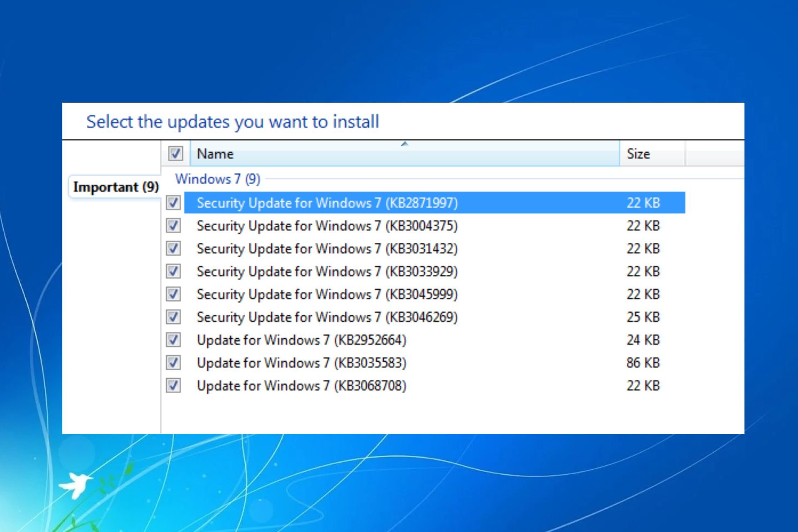Screen dimensions: 798x532
Task: Select Security Update for Windows 7 (KB3033929)
Action: click(327, 271)
